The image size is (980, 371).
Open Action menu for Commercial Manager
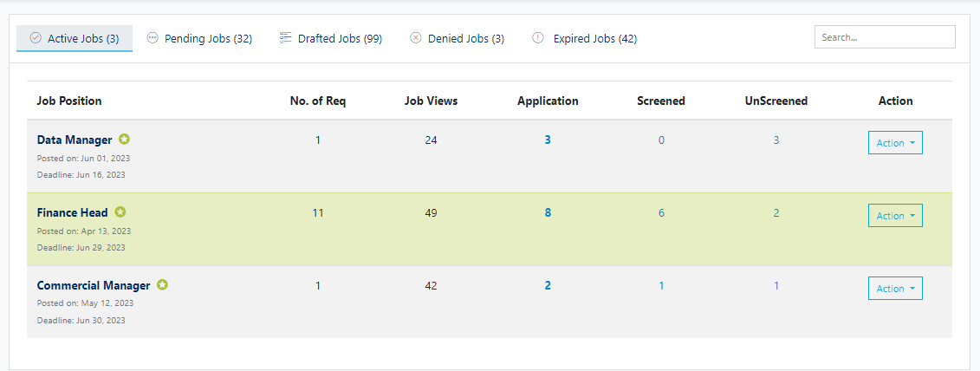[x=895, y=289]
